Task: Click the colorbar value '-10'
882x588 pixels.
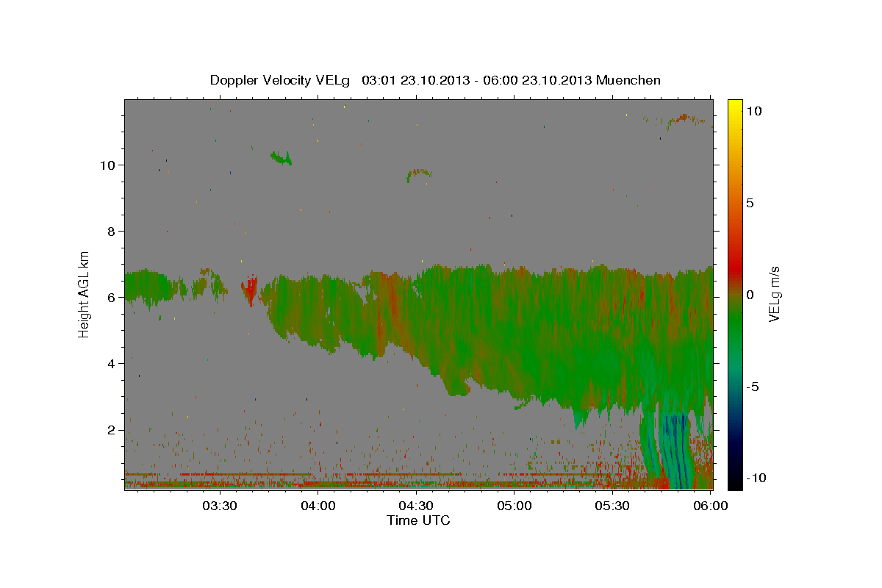Action: point(756,478)
